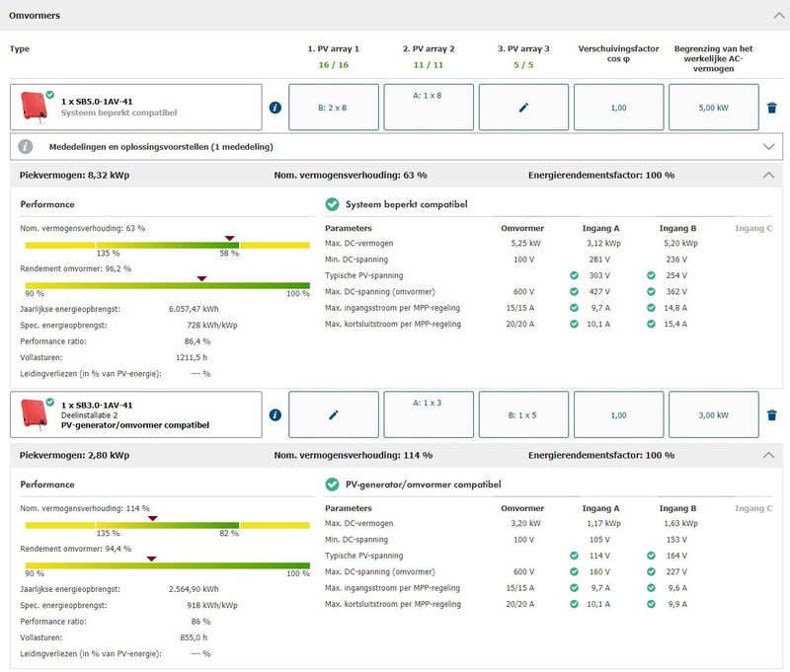Open the A: 1 x 3 array configuration
The height and width of the screenshot is (672, 790).
point(428,415)
